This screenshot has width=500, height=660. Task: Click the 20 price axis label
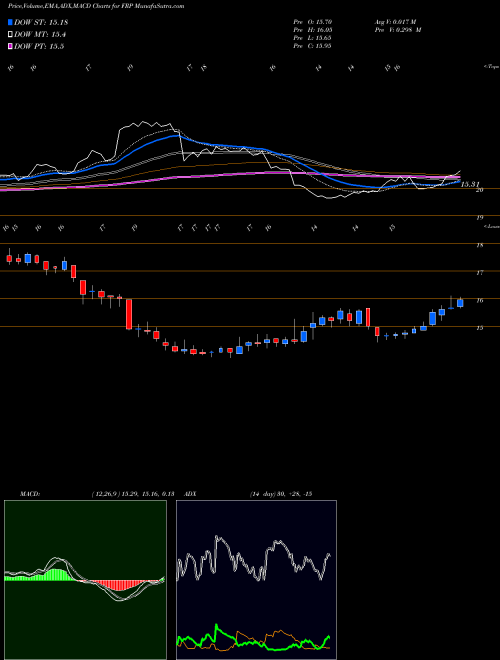coord(479,190)
